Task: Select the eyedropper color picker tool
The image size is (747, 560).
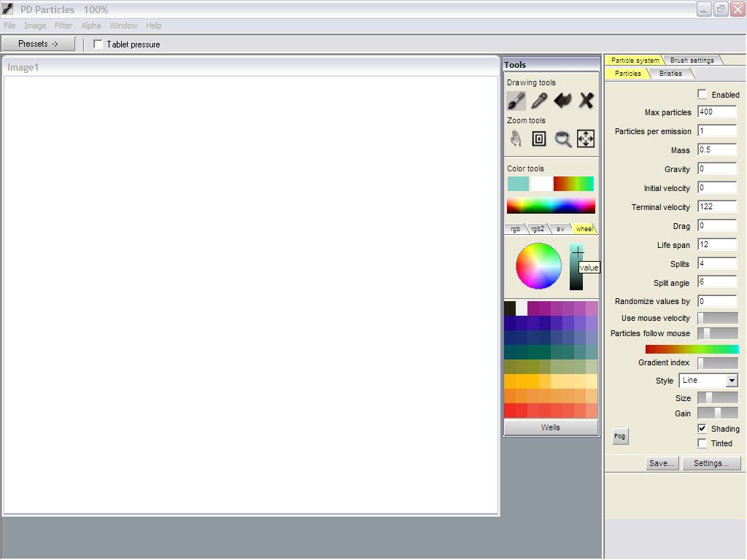Action: click(x=539, y=101)
